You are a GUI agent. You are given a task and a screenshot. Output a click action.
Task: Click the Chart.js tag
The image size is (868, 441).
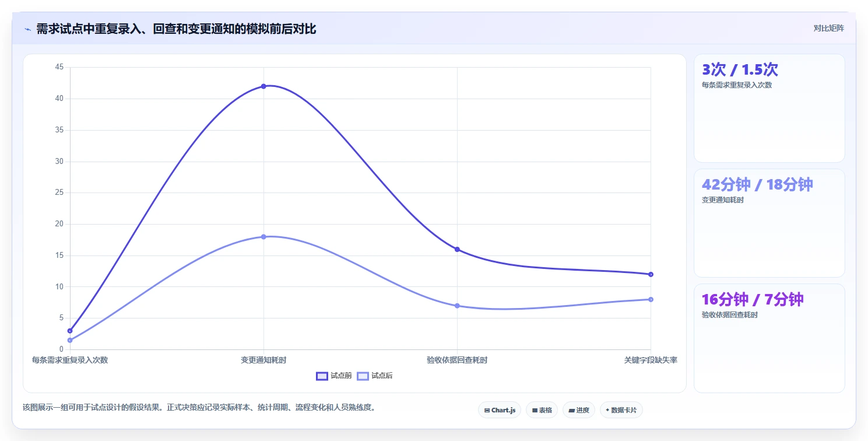(500, 410)
